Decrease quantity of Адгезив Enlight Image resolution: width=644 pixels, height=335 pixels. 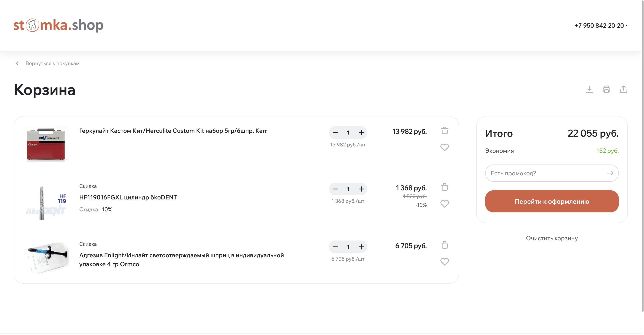click(335, 247)
